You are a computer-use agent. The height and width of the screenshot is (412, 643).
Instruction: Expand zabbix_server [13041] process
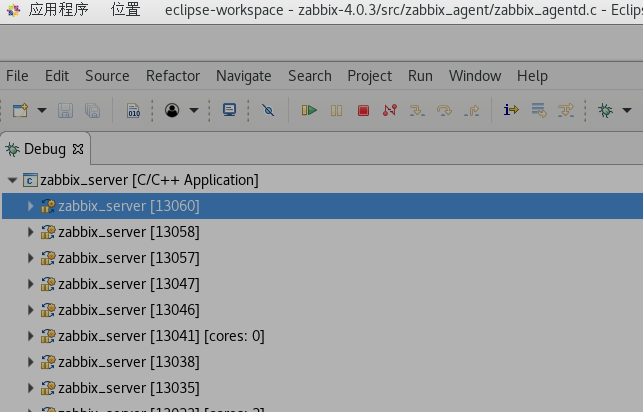click(31, 336)
